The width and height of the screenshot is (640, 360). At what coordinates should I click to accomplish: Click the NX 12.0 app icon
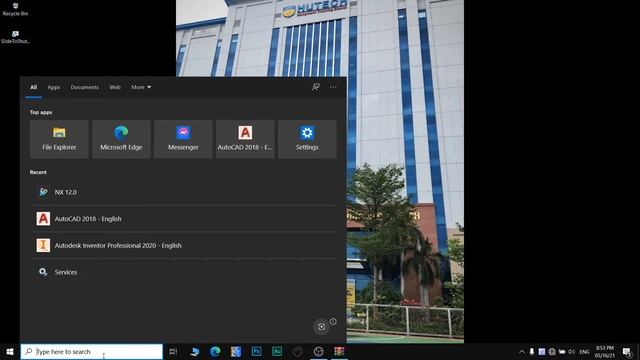click(43, 192)
